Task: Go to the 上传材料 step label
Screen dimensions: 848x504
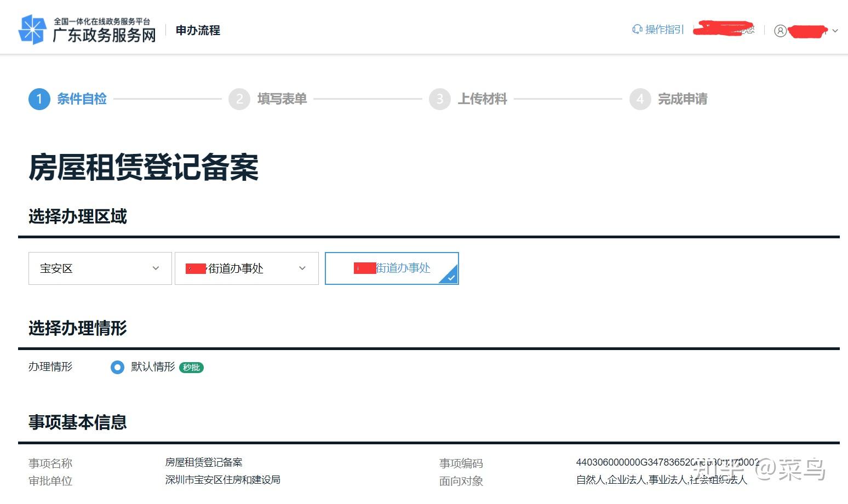Action: tap(483, 99)
